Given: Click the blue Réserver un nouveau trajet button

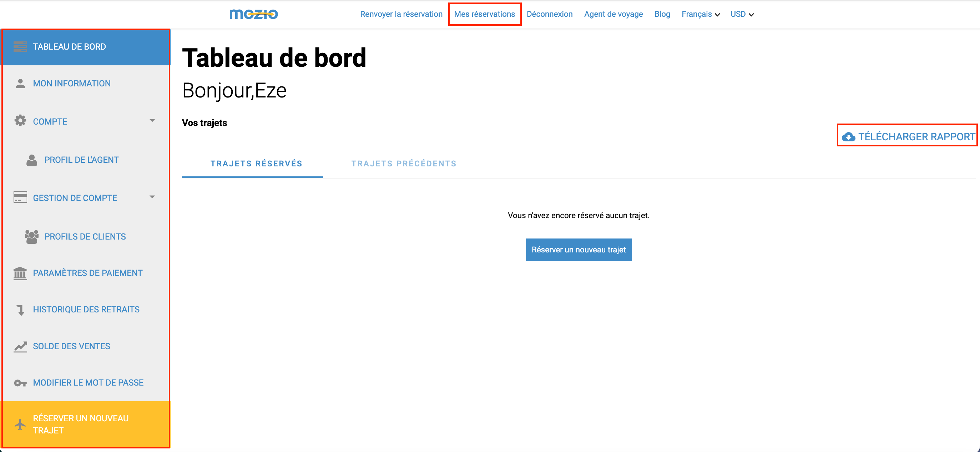Looking at the screenshot, I should click(579, 250).
